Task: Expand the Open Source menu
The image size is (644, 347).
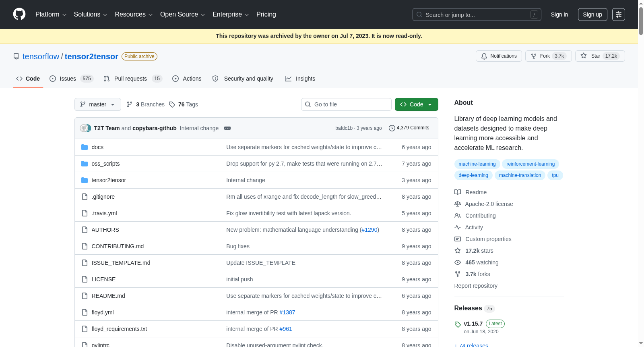Action: point(183,15)
